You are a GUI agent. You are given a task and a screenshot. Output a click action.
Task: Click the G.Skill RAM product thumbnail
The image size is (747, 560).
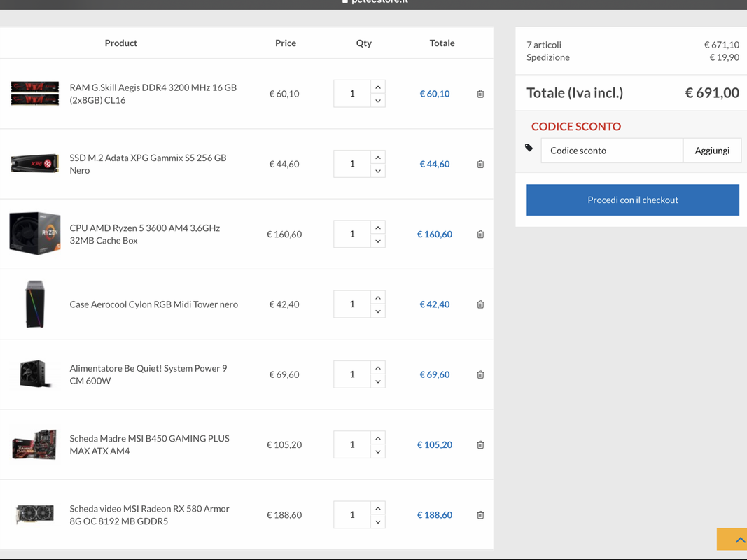point(35,93)
